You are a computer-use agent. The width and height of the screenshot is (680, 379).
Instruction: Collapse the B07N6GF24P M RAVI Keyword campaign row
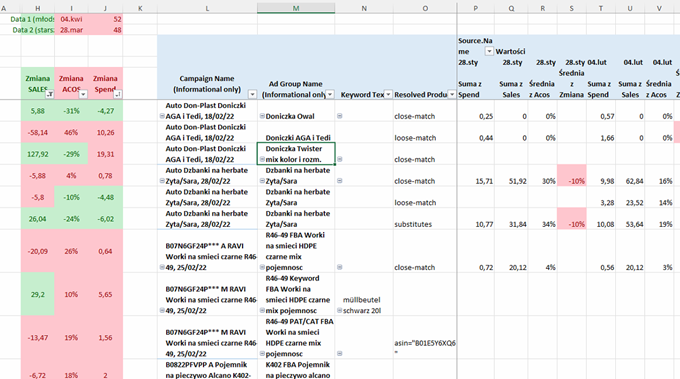(162, 310)
